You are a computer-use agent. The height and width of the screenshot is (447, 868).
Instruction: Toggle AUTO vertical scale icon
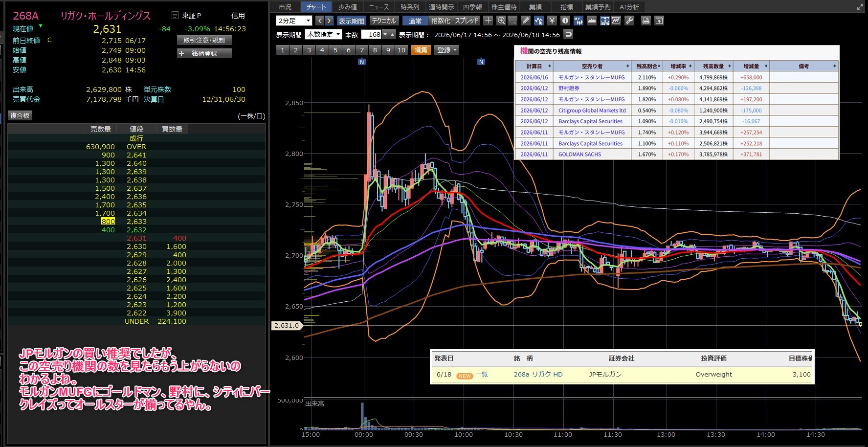coord(605,21)
